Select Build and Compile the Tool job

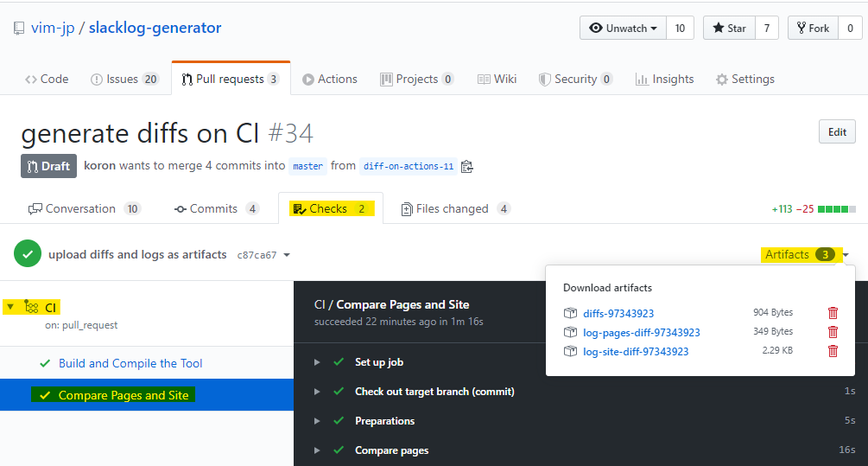[x=130, y=363]
